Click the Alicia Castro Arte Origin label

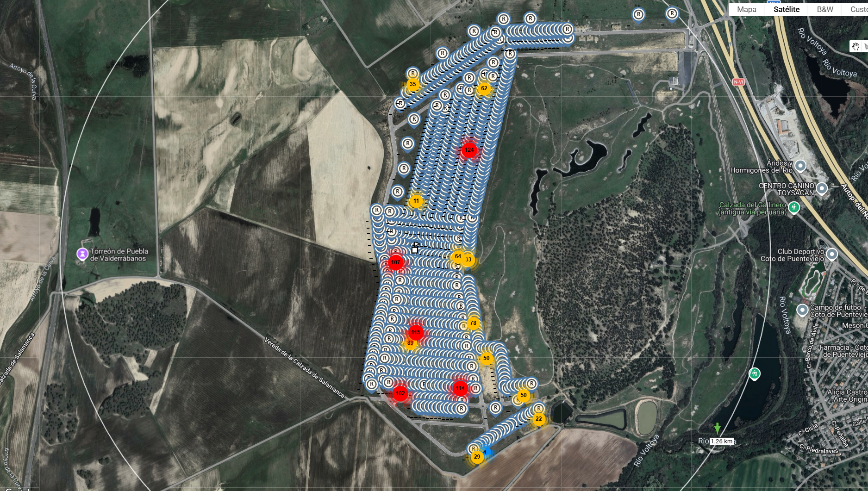(847, 396)
